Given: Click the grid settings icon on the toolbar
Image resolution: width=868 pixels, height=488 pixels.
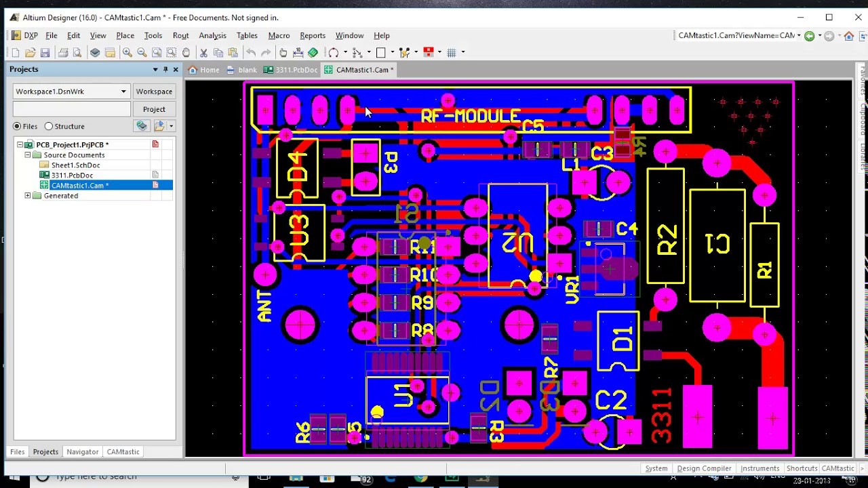Looking at the screenshot, I should pos(454,52).
